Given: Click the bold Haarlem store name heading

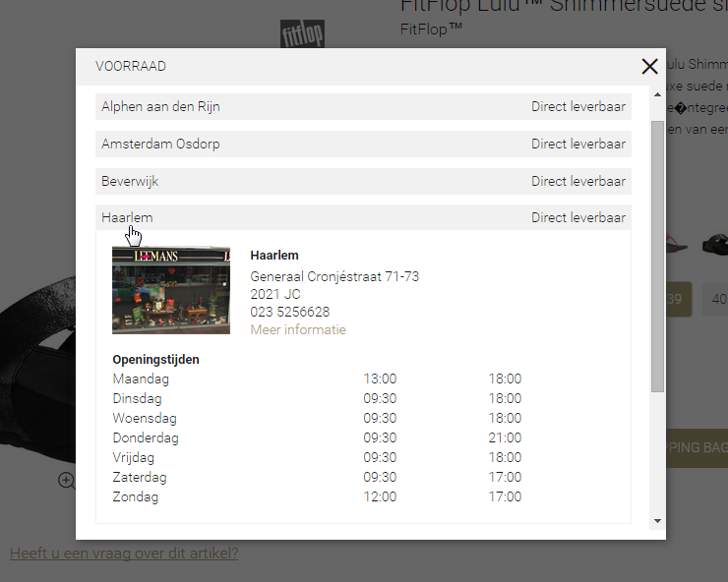Looking at the screenshot, I should tap(274, 256).
